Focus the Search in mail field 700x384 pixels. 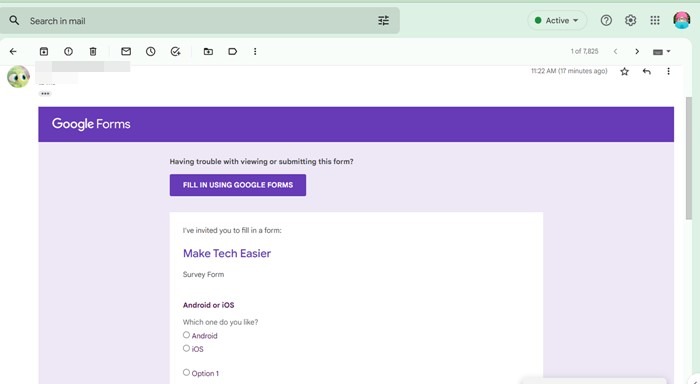point(200,21)
